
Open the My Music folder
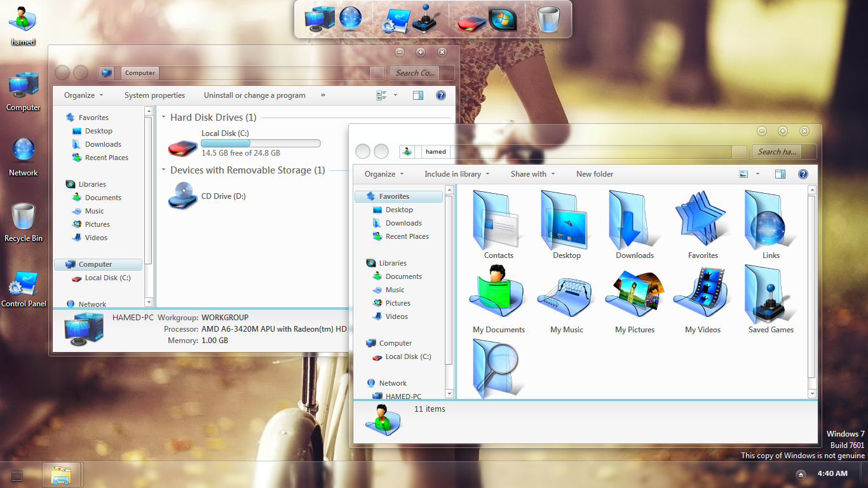tap(566, 295)
